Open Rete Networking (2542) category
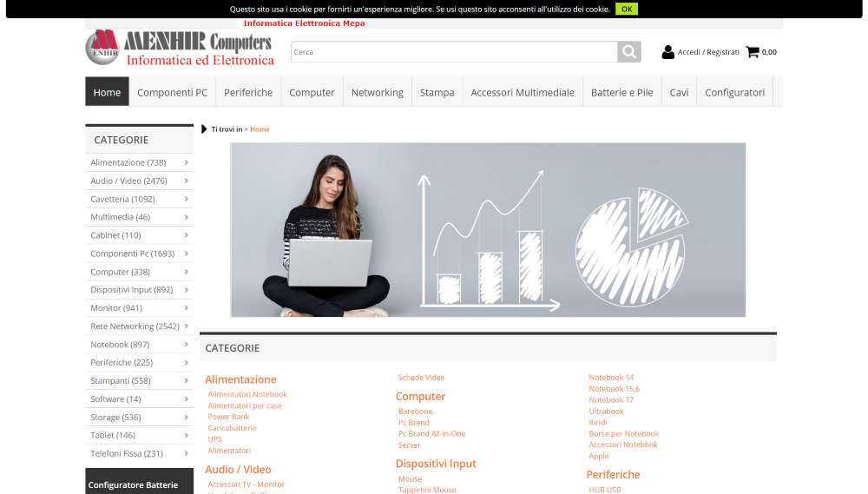This screenshot has height=494, width=868. coord(140,326)
